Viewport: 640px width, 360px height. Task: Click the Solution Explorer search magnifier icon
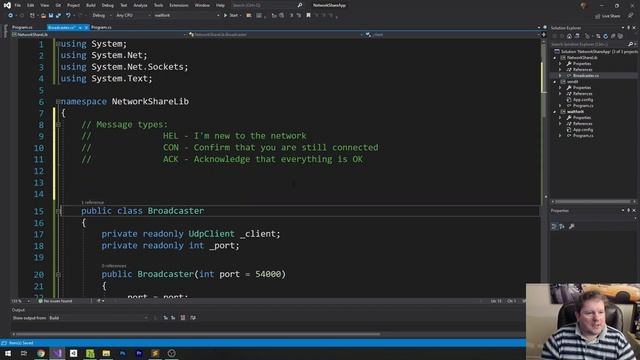[630, 44]
